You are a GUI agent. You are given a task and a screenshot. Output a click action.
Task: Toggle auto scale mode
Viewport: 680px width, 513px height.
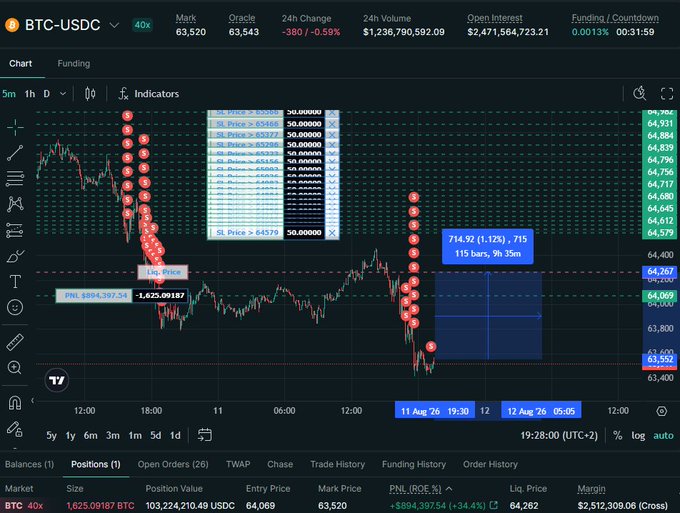[x=664, y=435]
